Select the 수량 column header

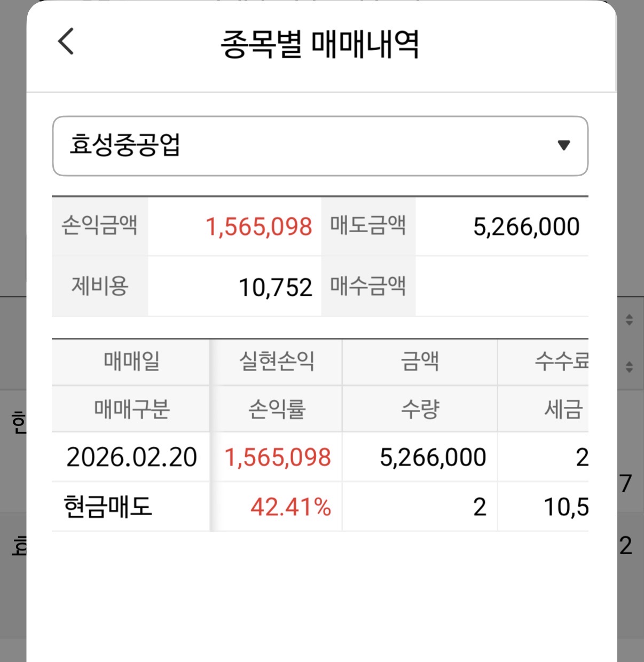click(420, 409)
